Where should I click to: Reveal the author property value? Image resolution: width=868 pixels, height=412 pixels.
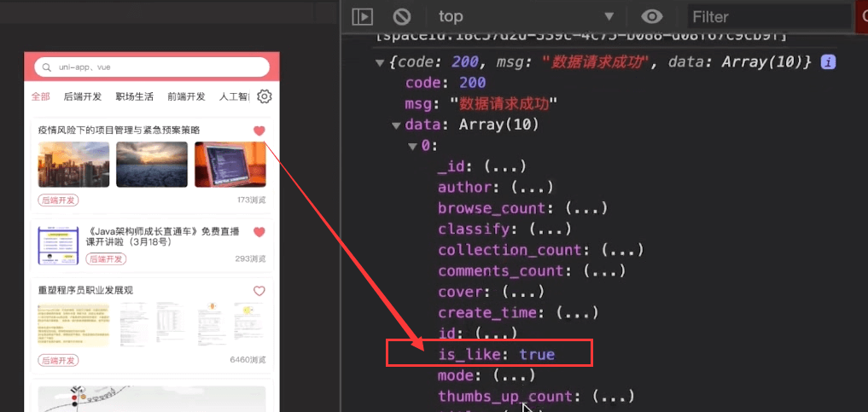click(532, 188)
